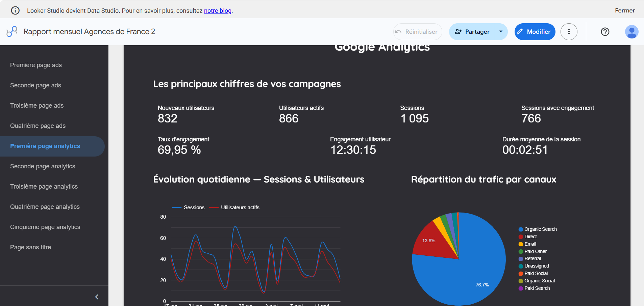The image size is (644, 306).
Task: Click the Réinitialiser button
Action: point(418,32)
